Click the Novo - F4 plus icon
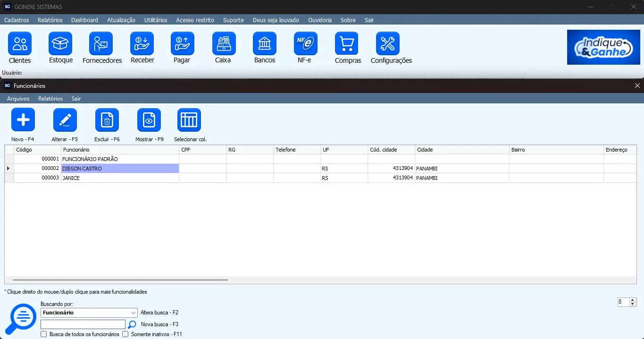Viewport: 644px width, 339px height. [x=23, y=120]
